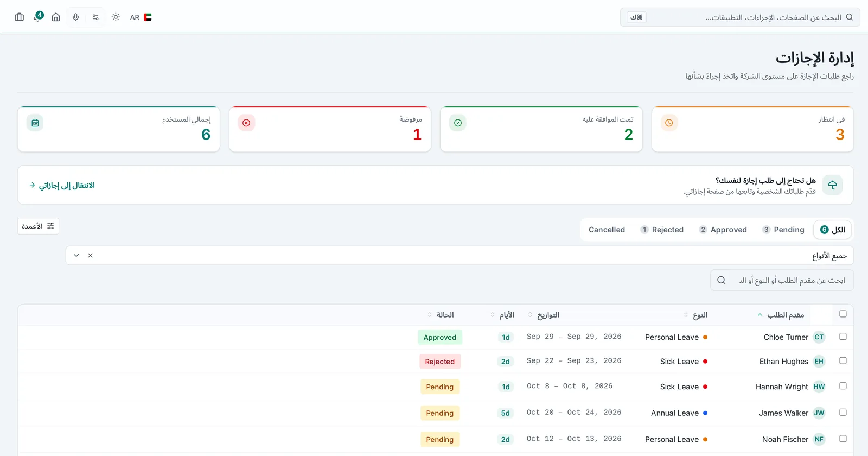The height and width of the screenshot is (456, 868).
Task: Click the magnifier icon in the requester search field
Action: pos(722,280)
